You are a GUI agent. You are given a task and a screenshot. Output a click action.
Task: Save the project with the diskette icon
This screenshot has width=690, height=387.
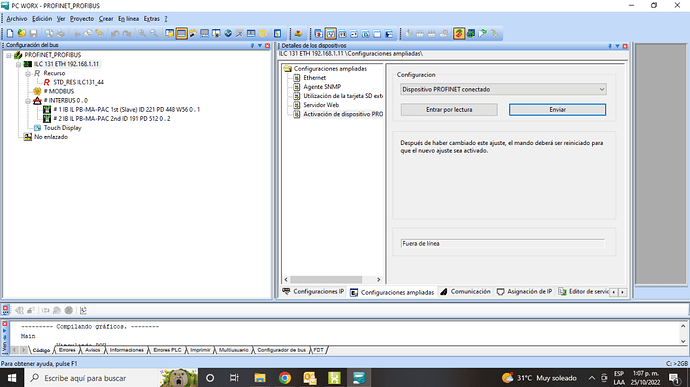(33, 33)
